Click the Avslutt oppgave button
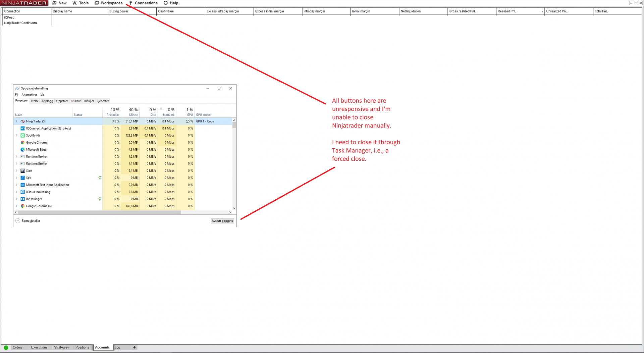 tap(222, 221)
